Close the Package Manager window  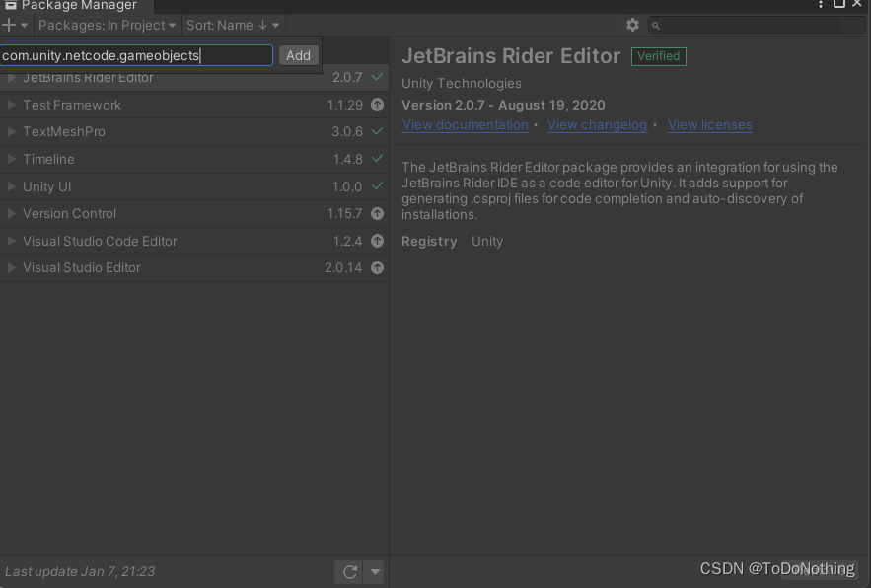[x=857, y=3]
